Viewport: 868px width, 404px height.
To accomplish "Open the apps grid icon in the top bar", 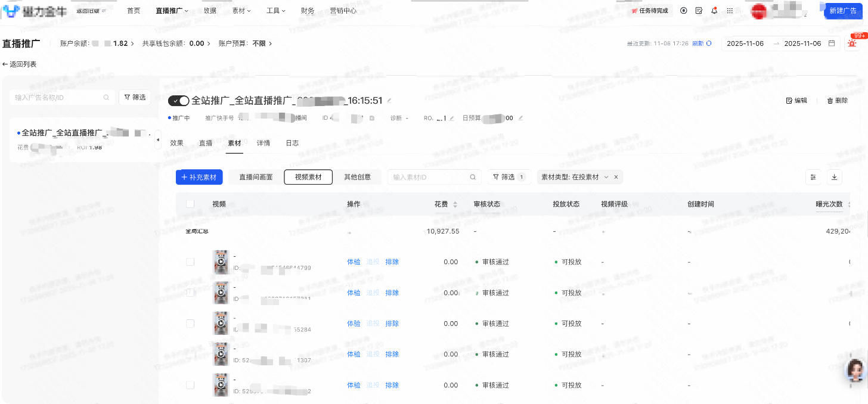I will pyautogui.click(x=730, y=10).
